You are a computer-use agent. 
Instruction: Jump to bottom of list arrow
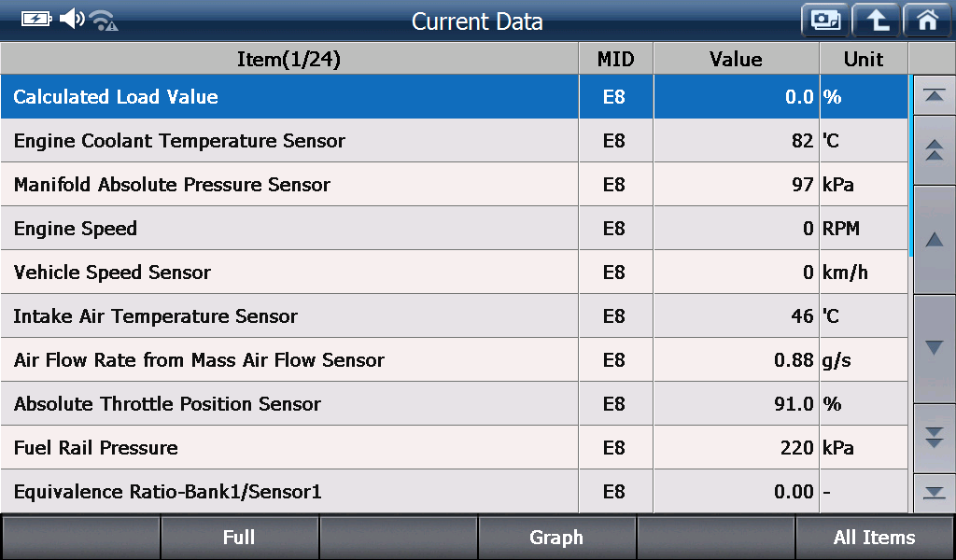point(934,493)
